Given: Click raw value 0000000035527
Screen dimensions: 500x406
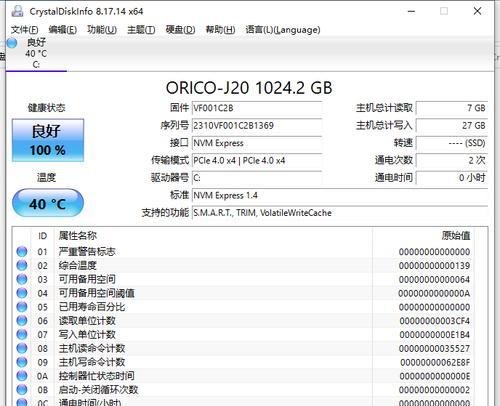Looking at the screenshot, I should [x=434, y=349].
